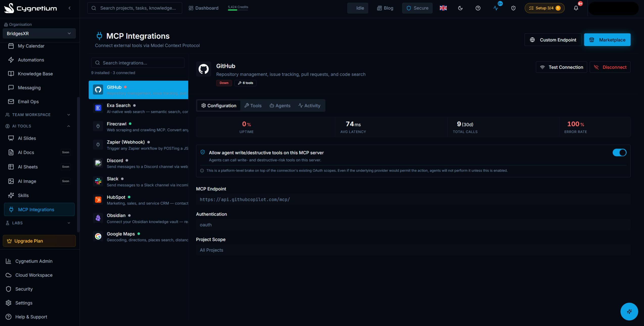Image resolution: width=644 pixels, height=326 pixels.
Task: Open the Dashboard link in top bar
Action: (x=204, y=8)
